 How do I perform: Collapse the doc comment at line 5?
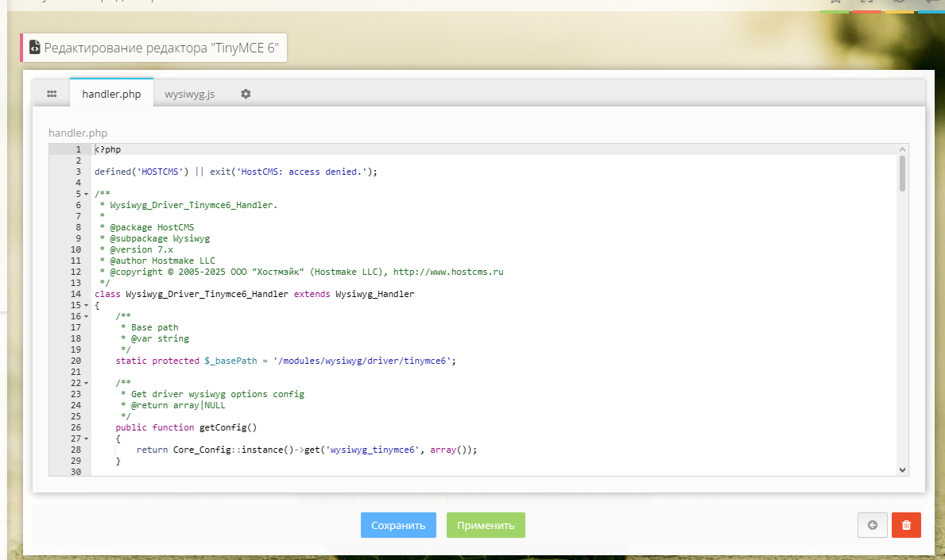coord(86,194)
